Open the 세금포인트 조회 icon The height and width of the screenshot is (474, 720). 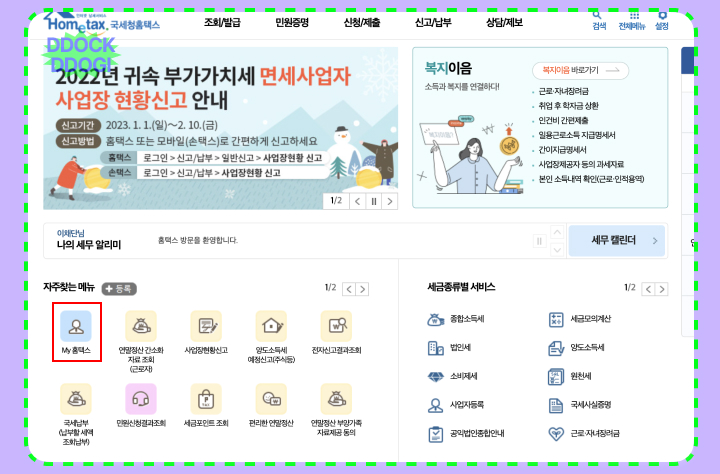[x=206, y=399]
